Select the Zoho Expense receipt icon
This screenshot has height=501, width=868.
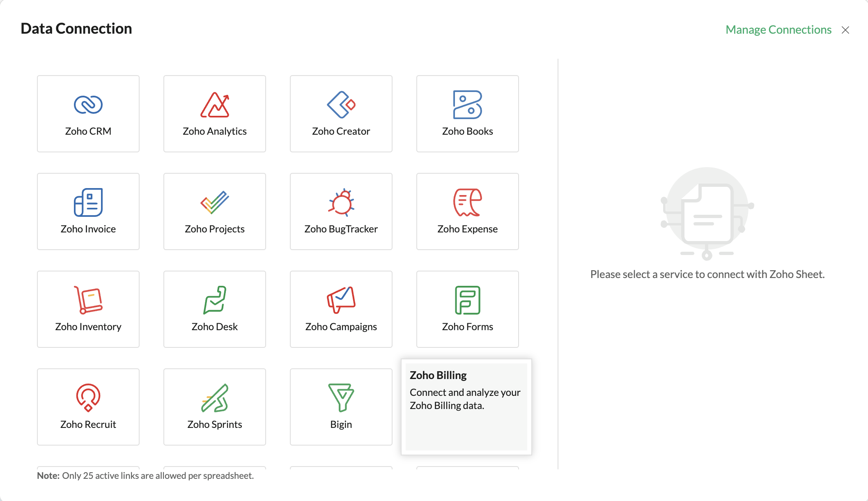pos(467,202)
